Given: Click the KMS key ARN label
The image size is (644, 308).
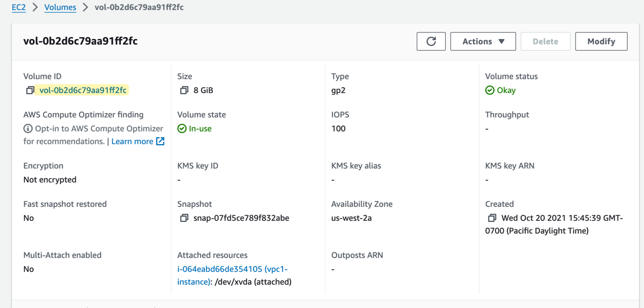Looking at the screenshot, I should [510, 166].
